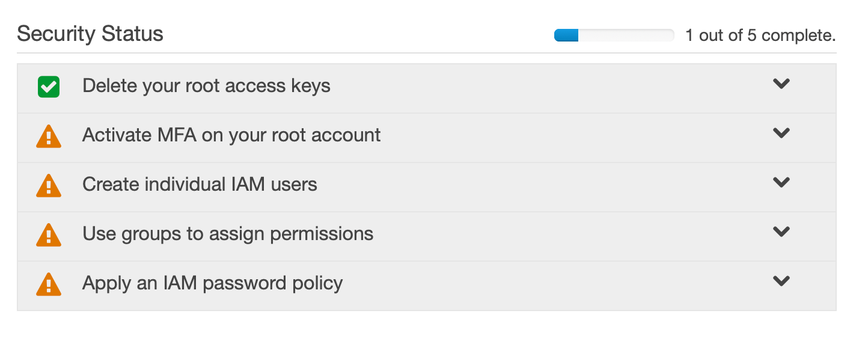Viewport: 868px width, 355px height.
Task: Open the Apply an IAM password policy details
Action: [781, 282]
